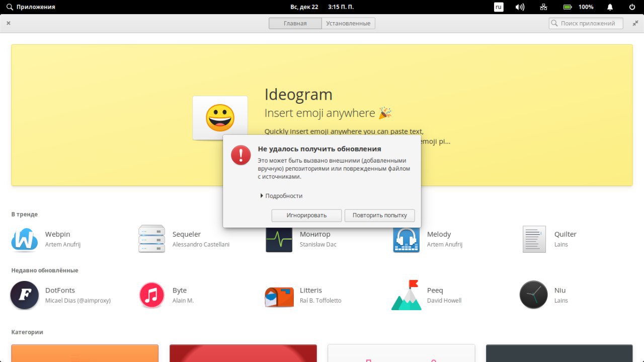Open the DotFonts app icon
Image resolution: width=644 pixels, height=362 pixels.
25,295
